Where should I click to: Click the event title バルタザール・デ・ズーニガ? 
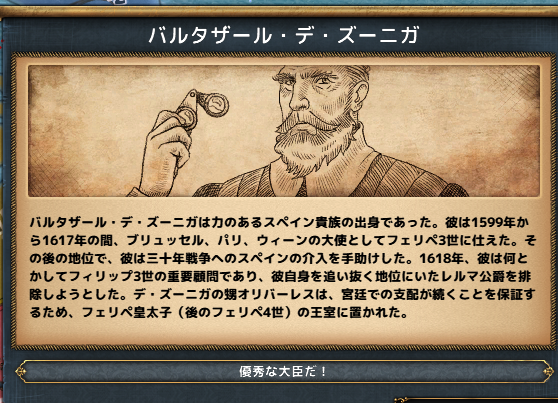(284, 35)
